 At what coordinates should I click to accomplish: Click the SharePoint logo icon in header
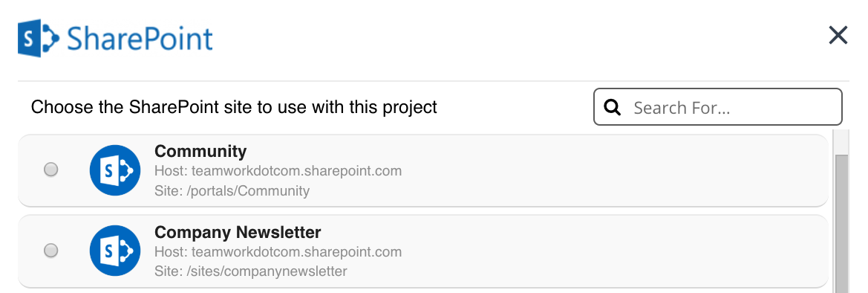click(38, 38)
